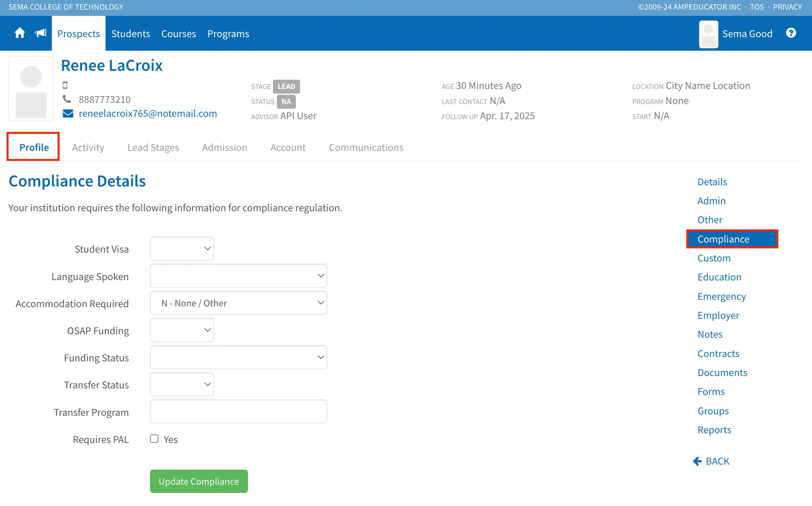Click the Sema Good user avatar
The width and height of the screenshot is (812, 506).
(x=708, y=34)
